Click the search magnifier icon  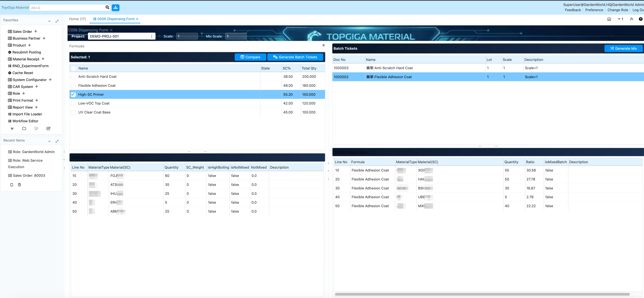[107, 7]
